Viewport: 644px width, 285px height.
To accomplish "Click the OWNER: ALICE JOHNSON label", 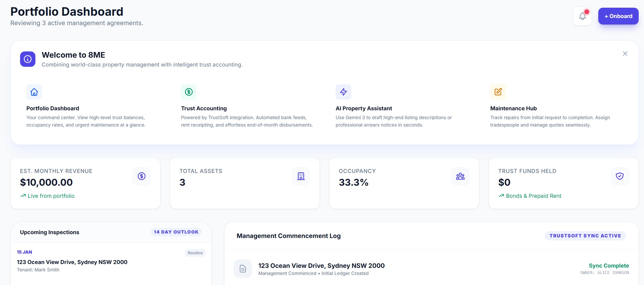I will 605,273.
